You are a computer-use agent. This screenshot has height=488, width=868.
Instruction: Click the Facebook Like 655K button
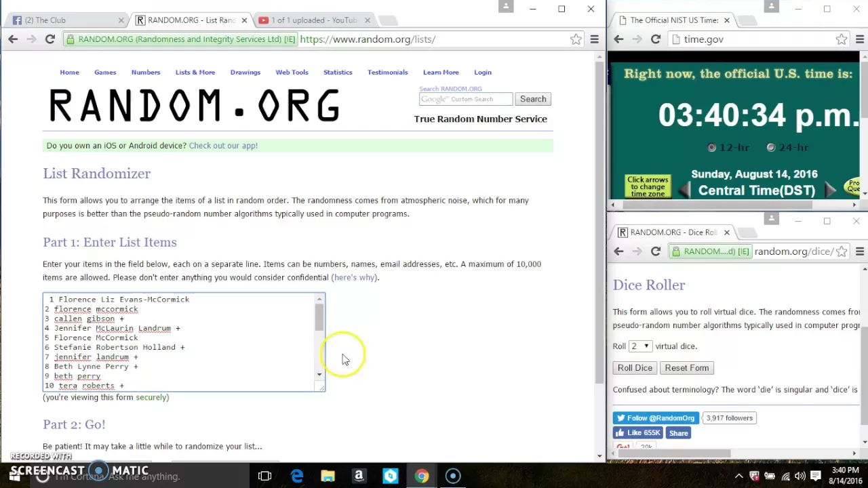pos(638,433)
